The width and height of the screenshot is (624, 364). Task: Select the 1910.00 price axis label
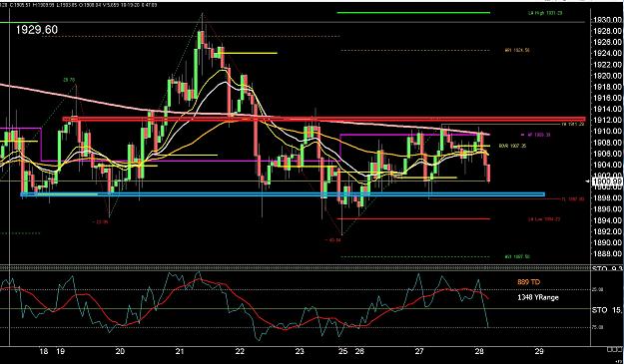point(607,131)
